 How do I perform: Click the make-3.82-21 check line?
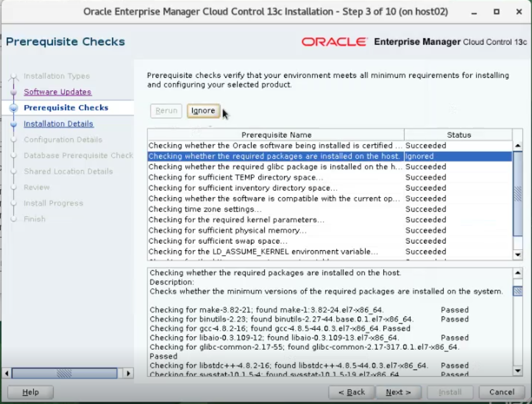(309, 310)
